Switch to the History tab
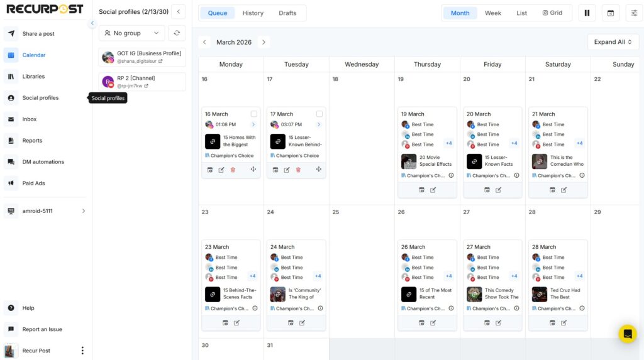The width and height of the screenshot is (644, 360). (x=253, y=13)
